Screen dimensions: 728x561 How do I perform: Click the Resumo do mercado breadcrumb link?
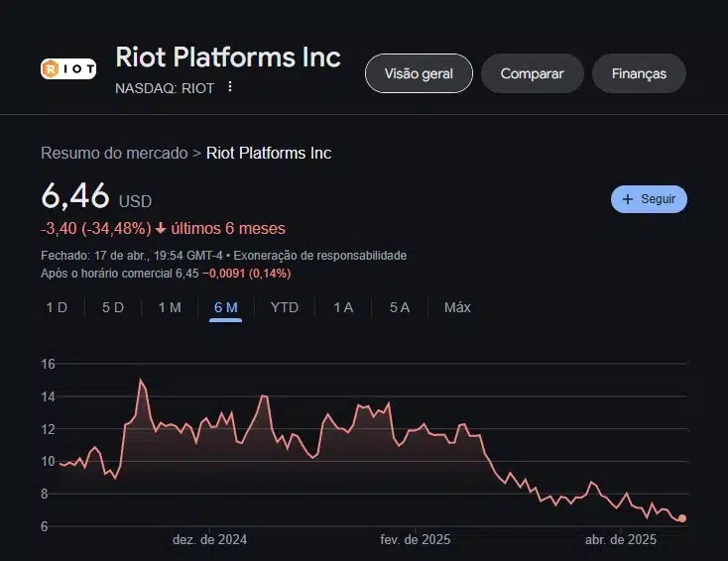[114, 153]
